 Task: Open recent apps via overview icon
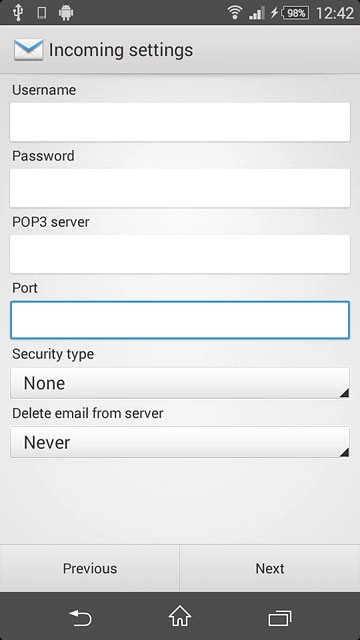pyautogui.click(x=280, y=618)
